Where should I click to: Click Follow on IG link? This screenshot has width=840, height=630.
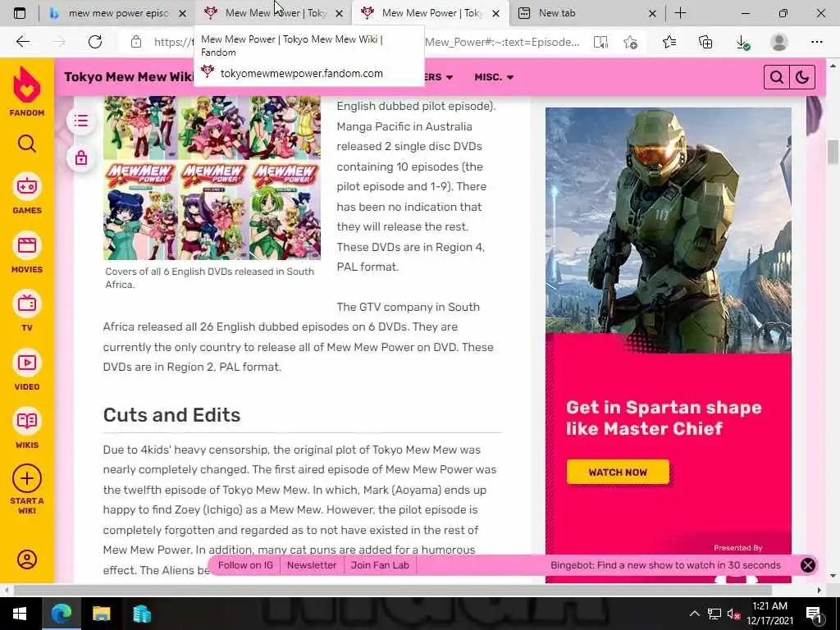pos(245,565)
